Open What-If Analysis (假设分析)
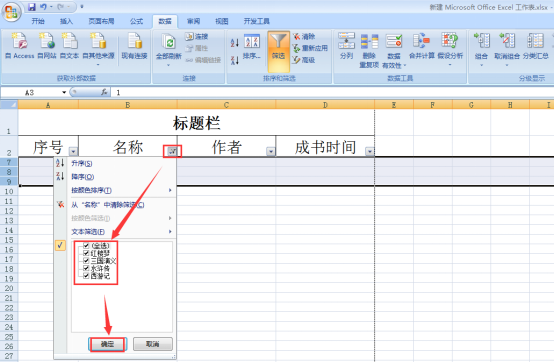 [450, 49]
